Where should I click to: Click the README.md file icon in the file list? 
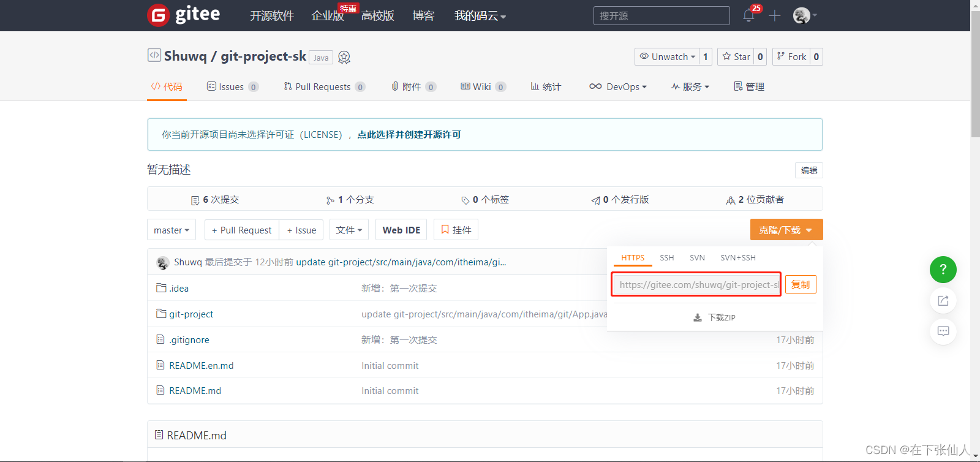coord(160,390)
